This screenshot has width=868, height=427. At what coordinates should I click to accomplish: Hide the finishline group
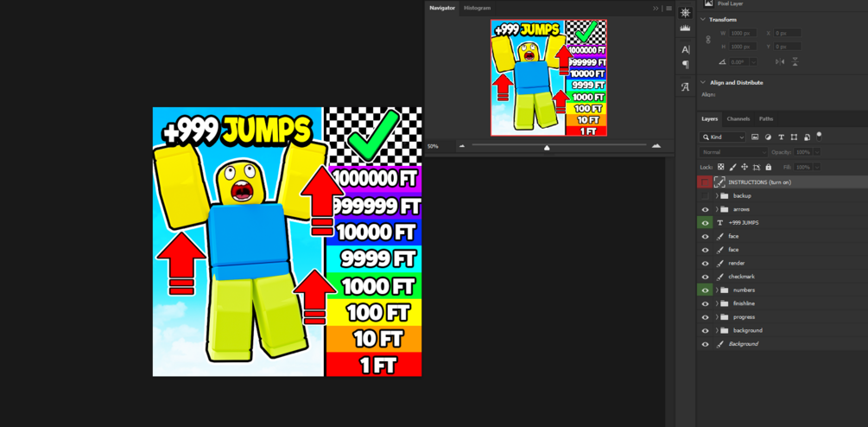pos(705,303)
